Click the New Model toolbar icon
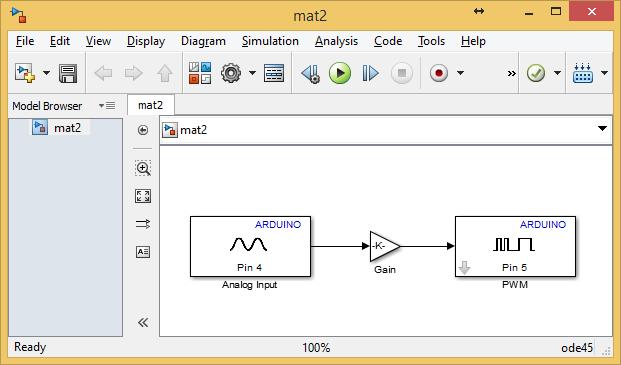The height and width of the screenshot is (365, 621). click(25, 73)
